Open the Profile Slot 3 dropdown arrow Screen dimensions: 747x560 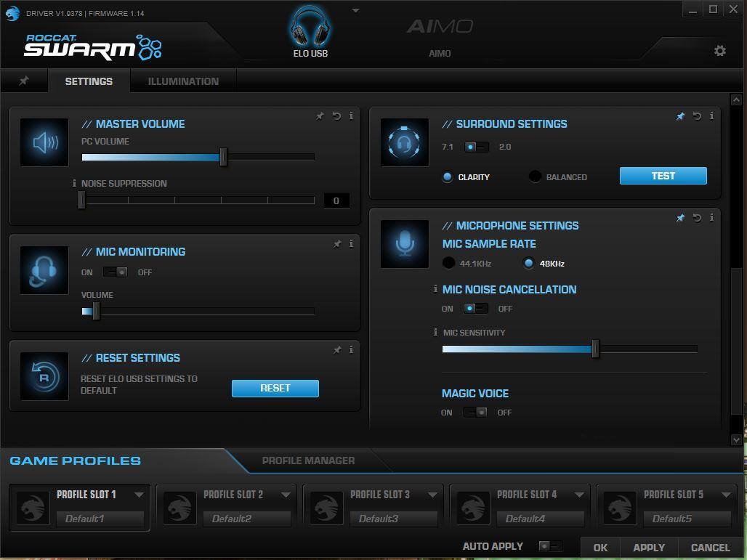(x=432, y=495)
